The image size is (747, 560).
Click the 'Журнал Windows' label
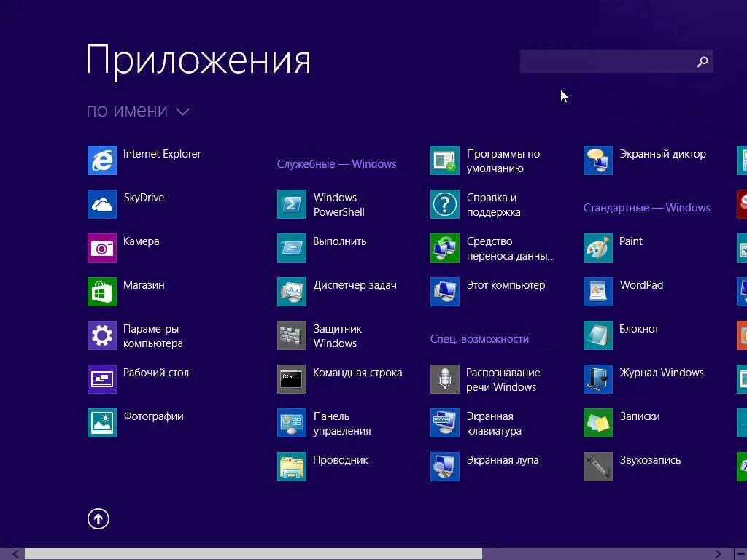click(661, 373)
